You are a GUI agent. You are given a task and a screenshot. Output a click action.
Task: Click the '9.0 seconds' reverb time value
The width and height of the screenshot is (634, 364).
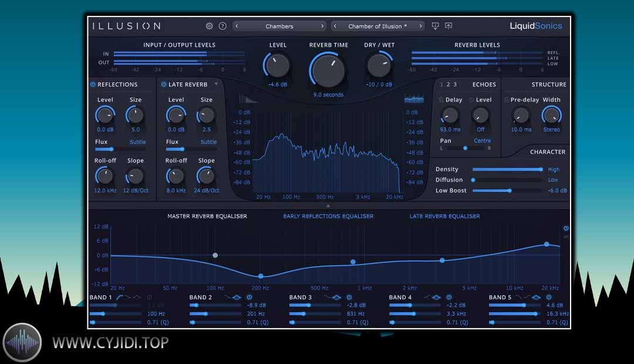[328, 95]
